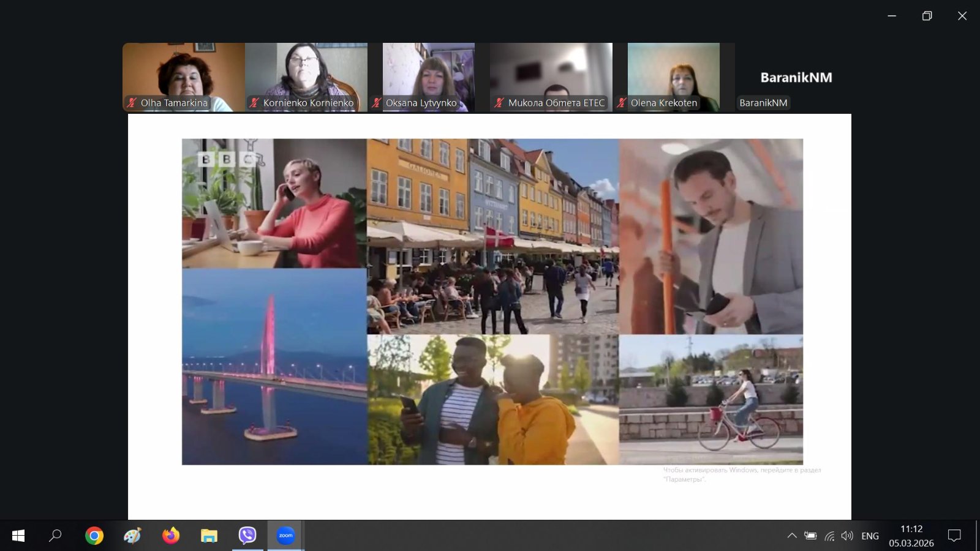The image size is (980, 551).
Task: Switch the ENG input language
Action: point(870,536)
